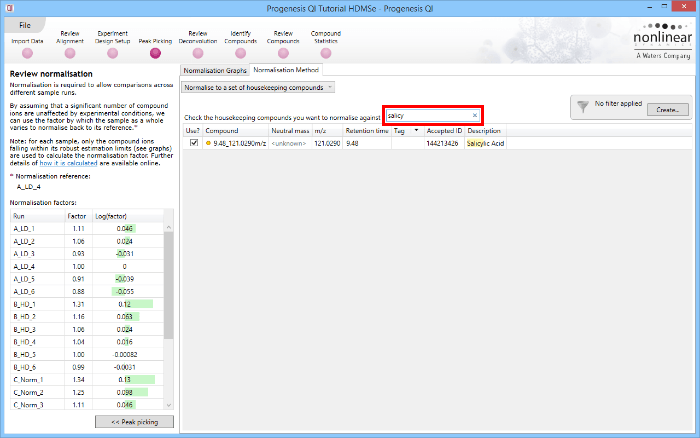Uncheck Use for Salicylic Acid compound

[x=194, y=143]
